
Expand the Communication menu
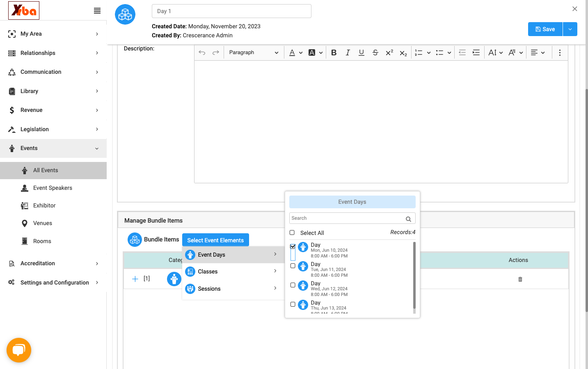pyautogui.click(x=53, y=72)
